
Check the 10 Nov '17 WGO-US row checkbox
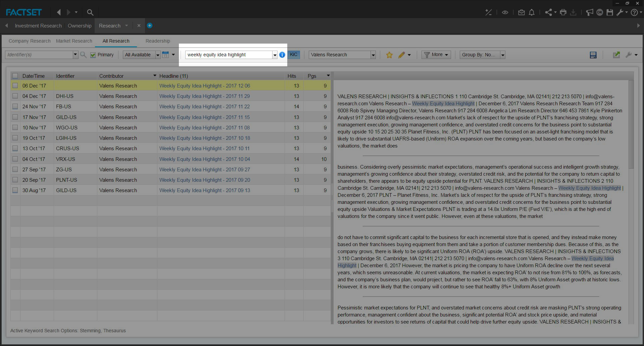pyautogui.click(x=15, y=127)
